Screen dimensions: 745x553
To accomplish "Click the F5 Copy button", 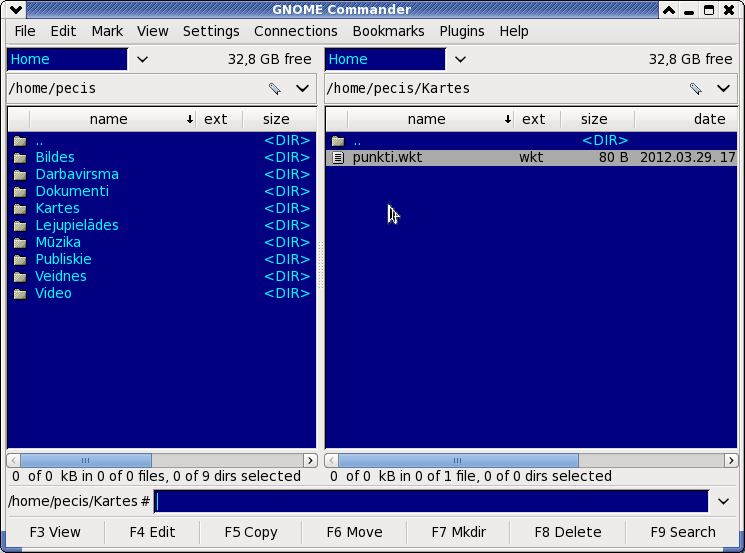I will [x=251, y=532].
